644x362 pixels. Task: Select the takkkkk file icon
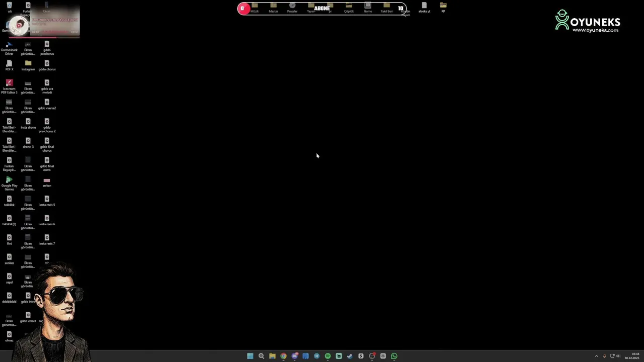point(9,201)
